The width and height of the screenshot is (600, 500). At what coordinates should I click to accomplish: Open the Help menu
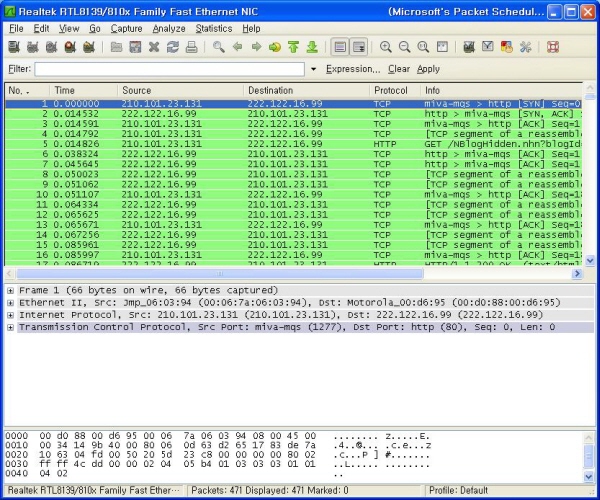[251, 29]
